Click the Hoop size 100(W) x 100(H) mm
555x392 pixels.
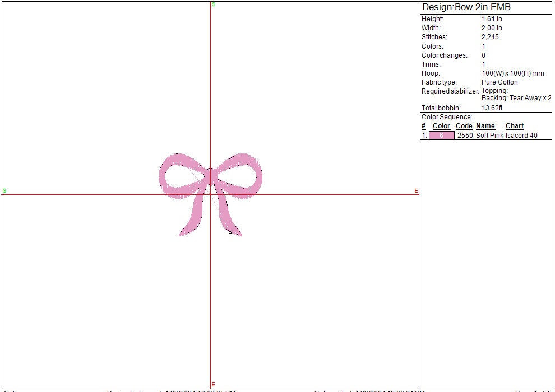[512, 73]
